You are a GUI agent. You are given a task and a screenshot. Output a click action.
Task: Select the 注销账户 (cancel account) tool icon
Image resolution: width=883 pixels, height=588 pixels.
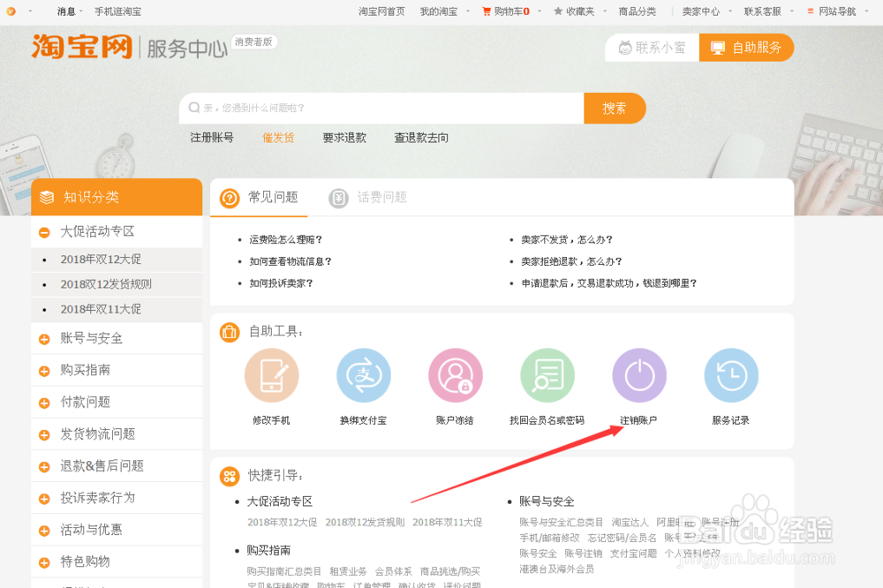click(639, 374)
